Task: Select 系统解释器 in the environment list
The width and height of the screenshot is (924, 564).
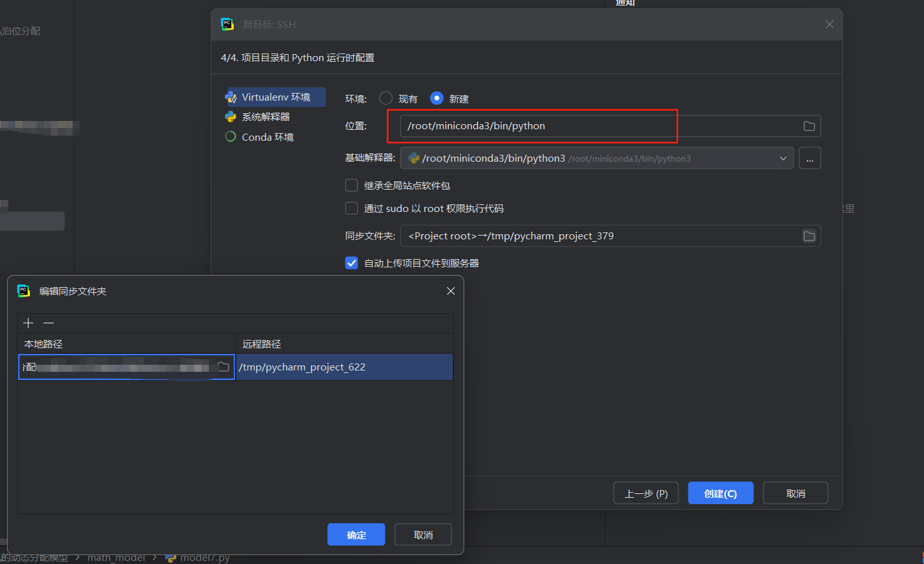Action: [266, 117]
